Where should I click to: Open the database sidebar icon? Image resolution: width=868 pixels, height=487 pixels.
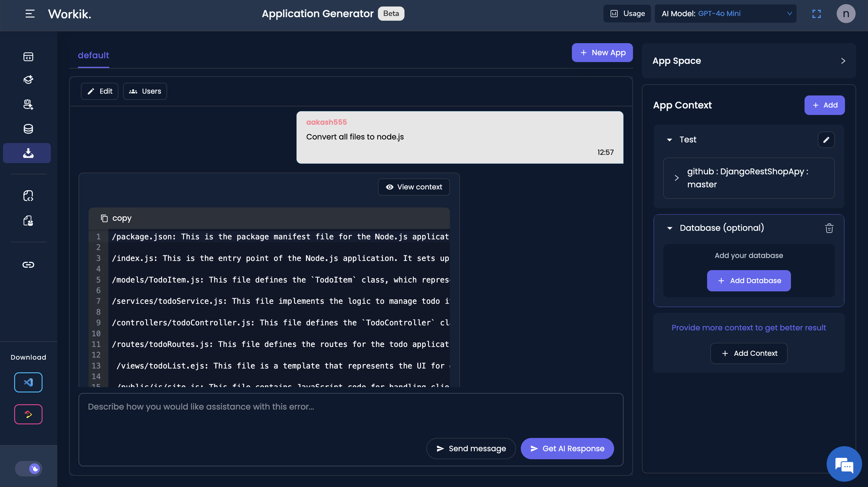point(28,129)
